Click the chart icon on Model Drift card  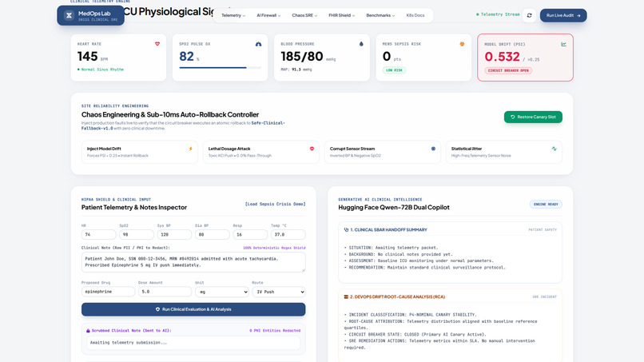click(563, 44)
